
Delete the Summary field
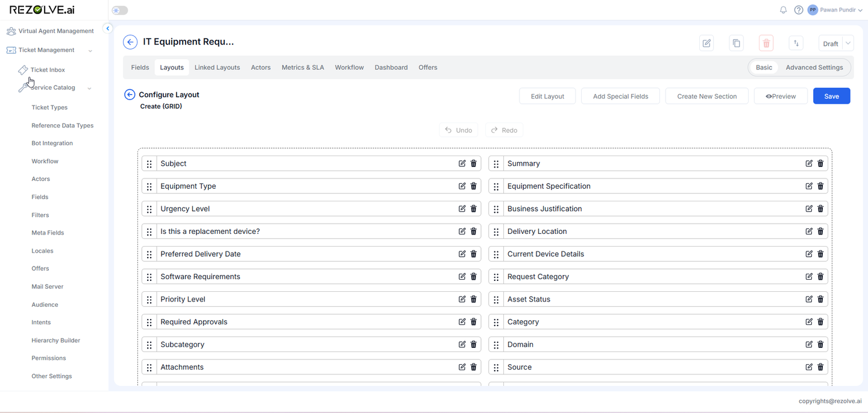[820, 163]
